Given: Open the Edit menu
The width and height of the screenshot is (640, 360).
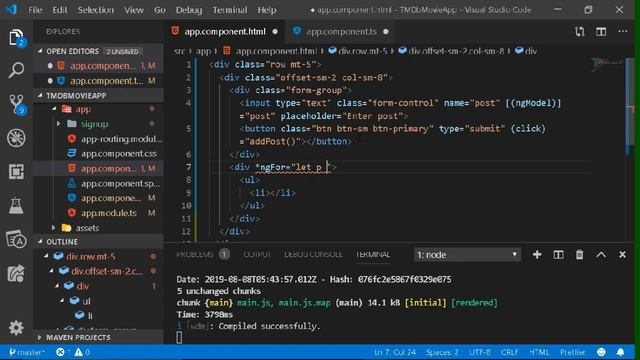Looking at the screenshot, I should [x=60, y=10].
